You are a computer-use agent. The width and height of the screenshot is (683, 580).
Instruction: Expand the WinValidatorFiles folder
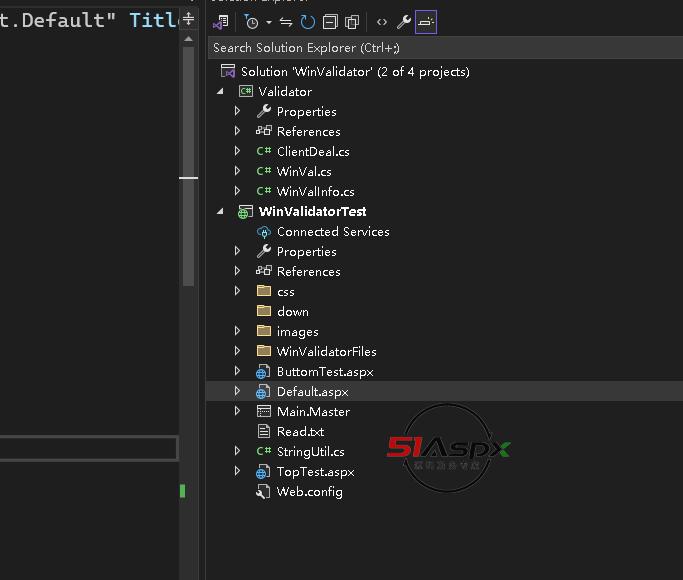tap(237, 351)
